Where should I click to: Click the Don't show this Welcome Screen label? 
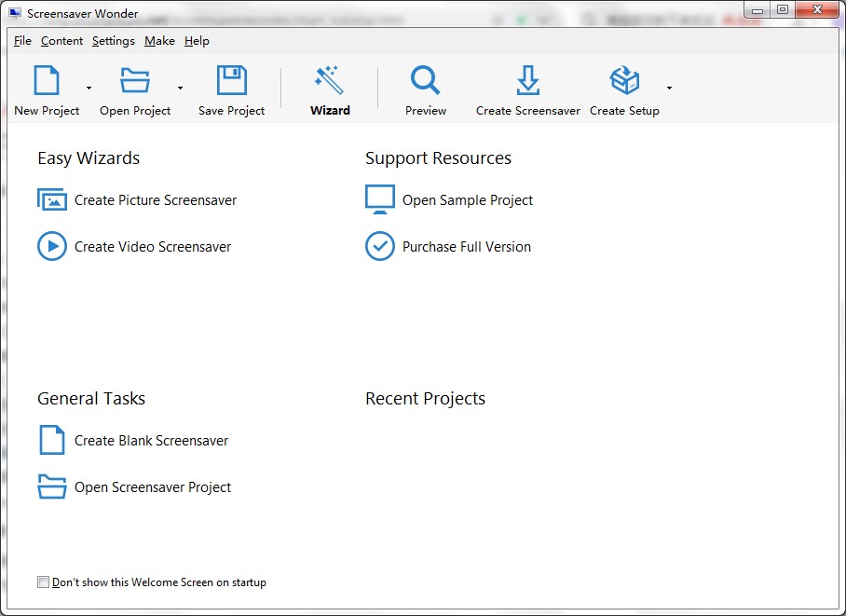click(x=159, y=582)
